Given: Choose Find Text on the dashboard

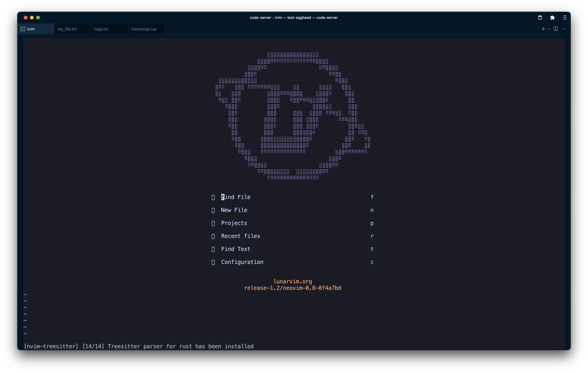Looking at the screenshot, I should [235, 249].
